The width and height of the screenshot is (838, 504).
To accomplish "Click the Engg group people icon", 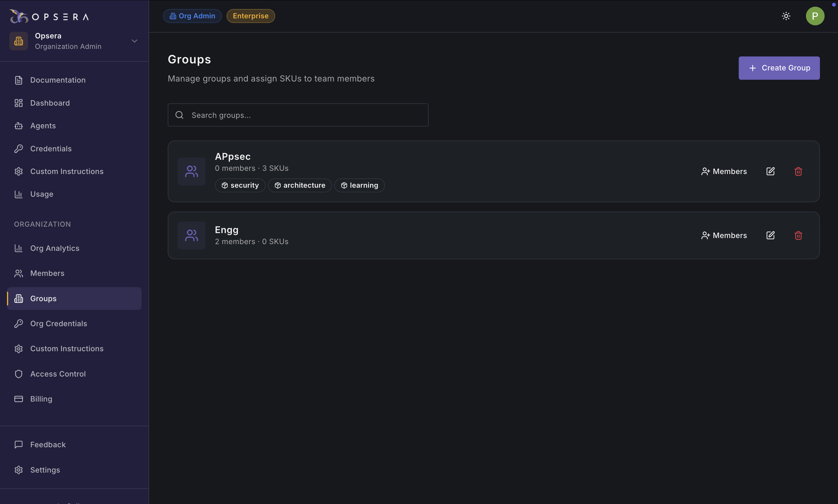I will 191,235.
